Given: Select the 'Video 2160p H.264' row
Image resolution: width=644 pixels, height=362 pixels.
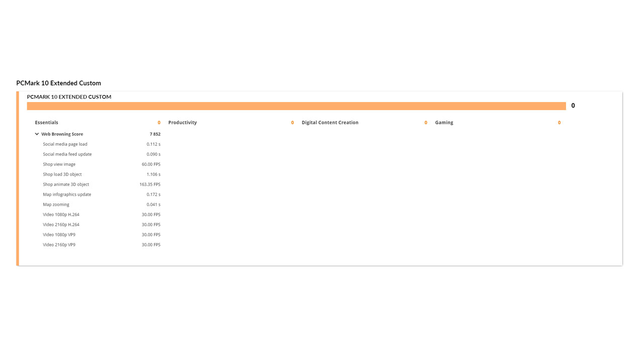Looking at the screenshot, I should coord(102,225).
